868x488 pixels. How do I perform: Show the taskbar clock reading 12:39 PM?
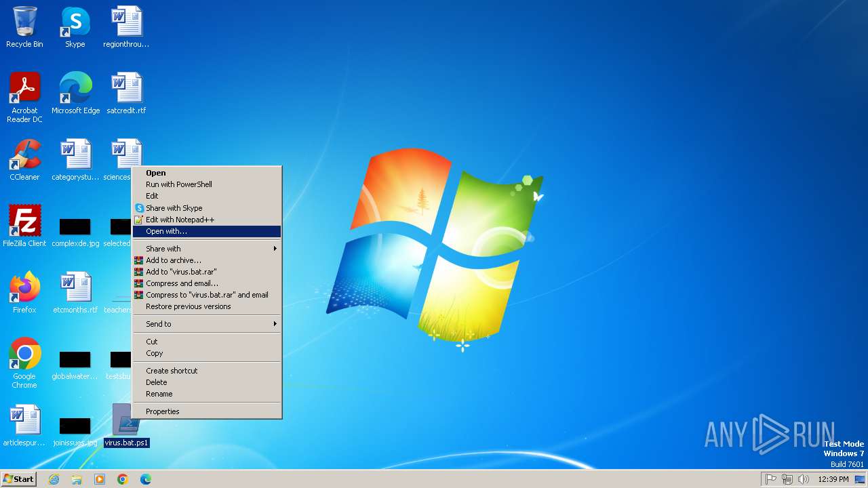coord(833,479)
